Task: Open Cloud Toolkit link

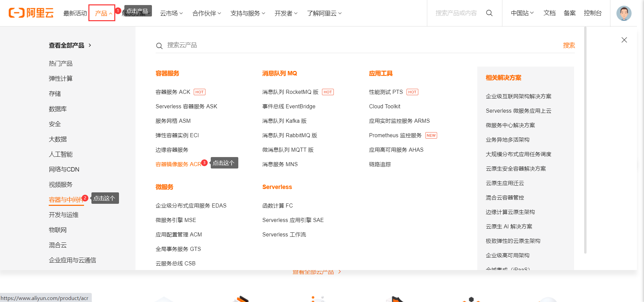Action: [x=385, y=106]
